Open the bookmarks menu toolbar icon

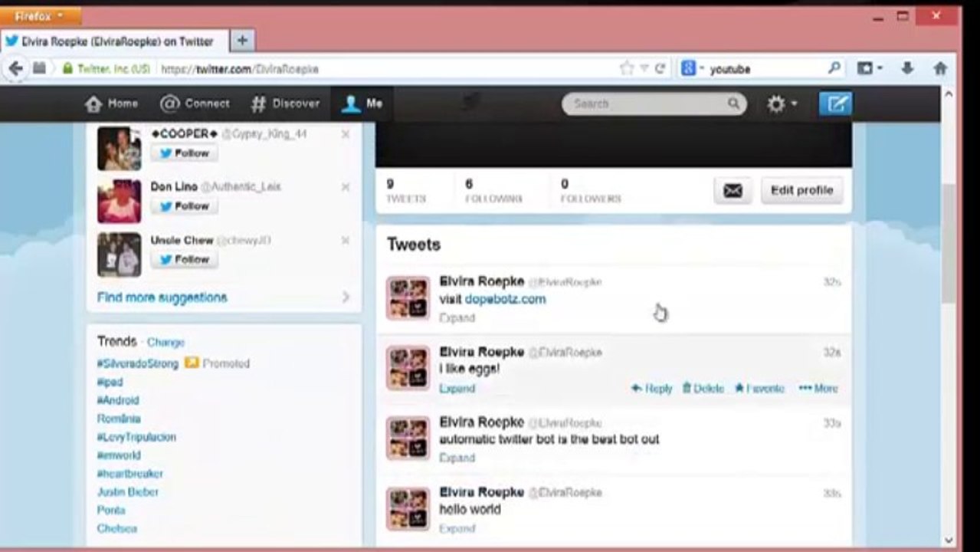869,68
